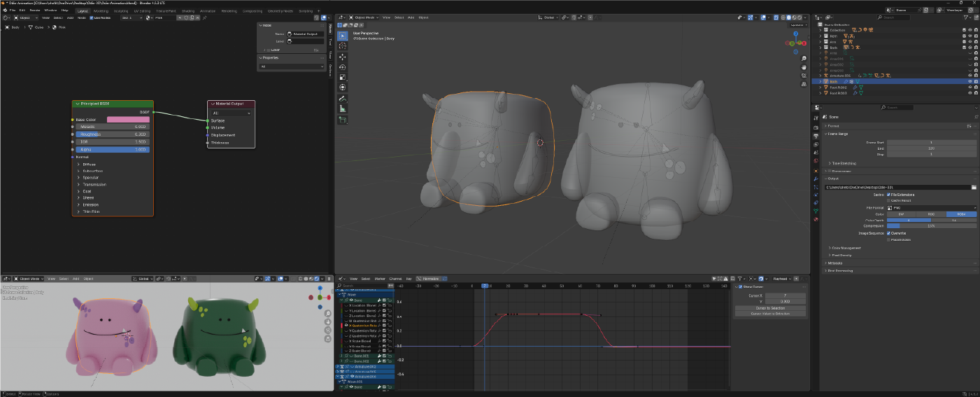Image resolution: width=980 pixels, height=397 pixels.
Task: Click the RGBA color mode button
Action: point(961,214)
